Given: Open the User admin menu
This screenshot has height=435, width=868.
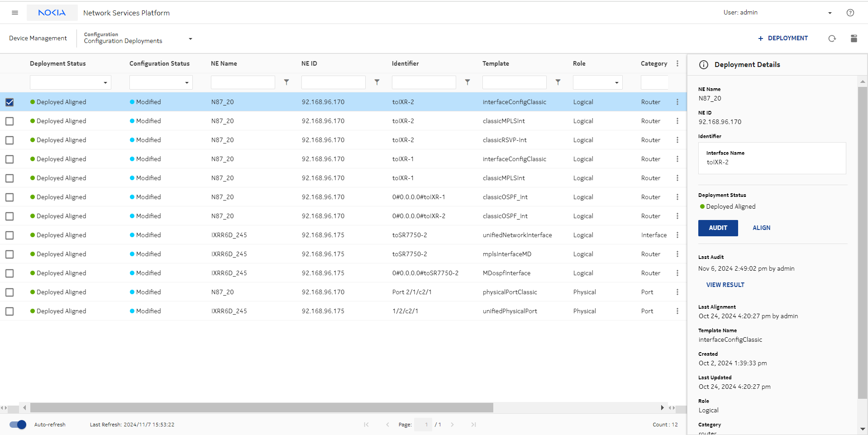Looking at the screenshot, I should [830, 13].
